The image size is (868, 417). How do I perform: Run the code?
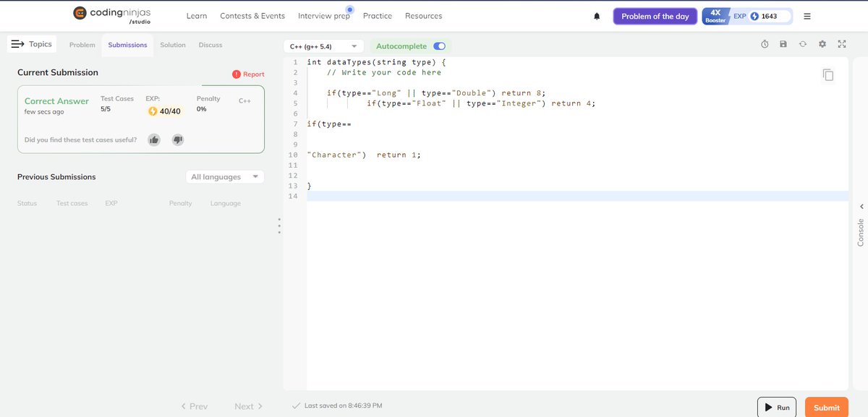(x=777, y=408)
